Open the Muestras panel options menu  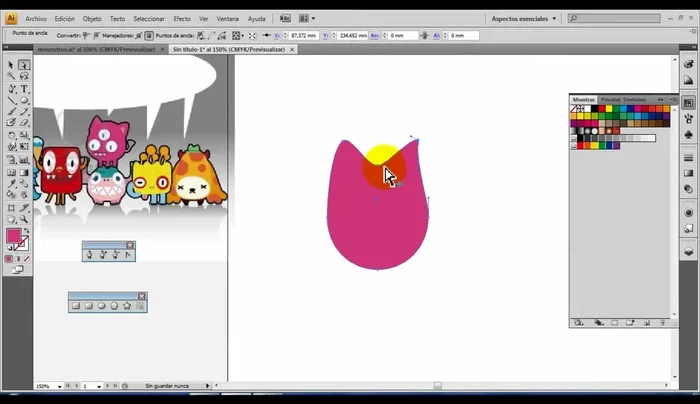[674, 100]
